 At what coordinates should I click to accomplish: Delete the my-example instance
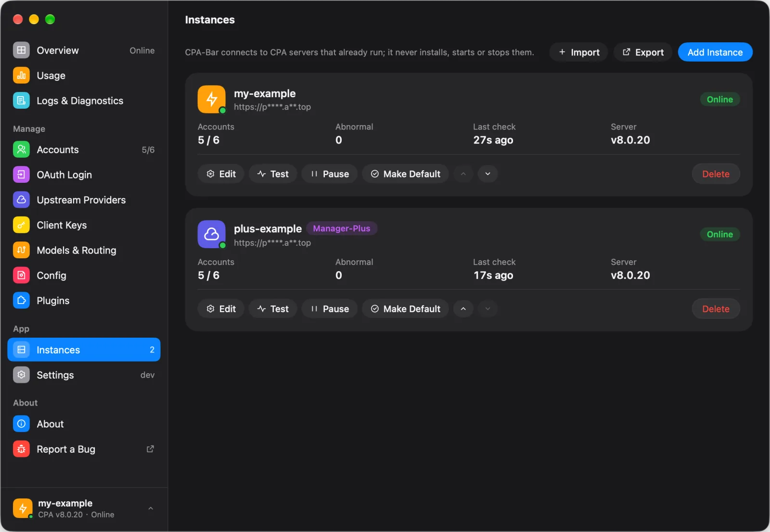tap(716, 174)
